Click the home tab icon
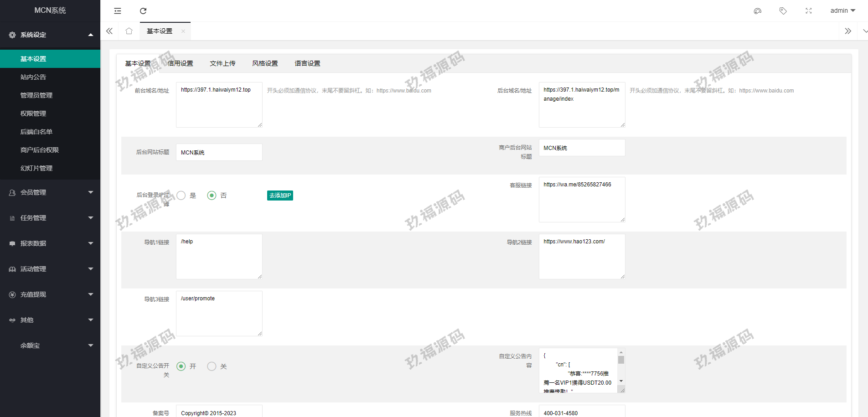Viewport: 868px width, 417px height. point(129,31)
